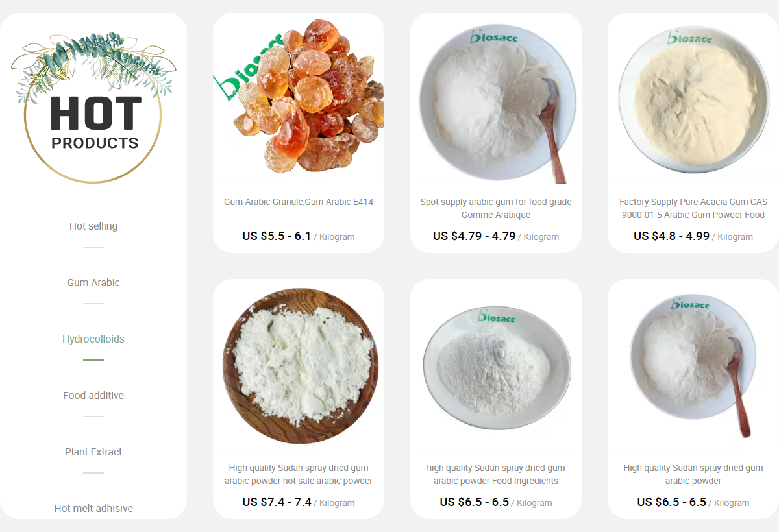This screenshot has height=532, width=779.
Task: Switch to the Gum Arabic category
Action: pos(93,283)
